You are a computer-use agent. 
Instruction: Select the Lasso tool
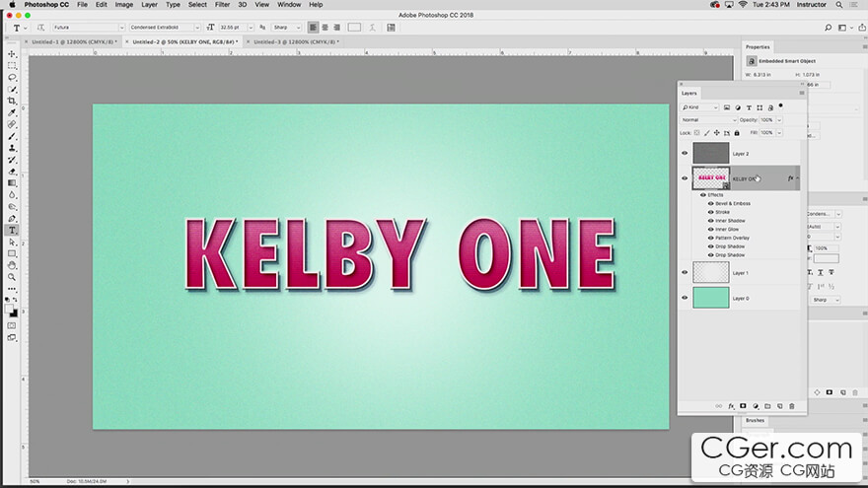coord(12,78)
